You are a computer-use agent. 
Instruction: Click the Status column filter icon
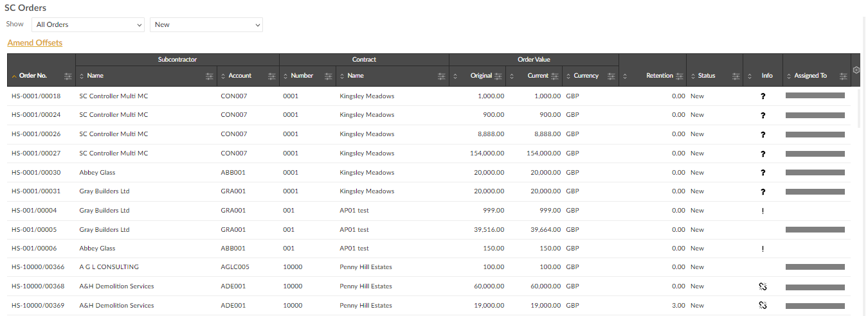[736, 76]
